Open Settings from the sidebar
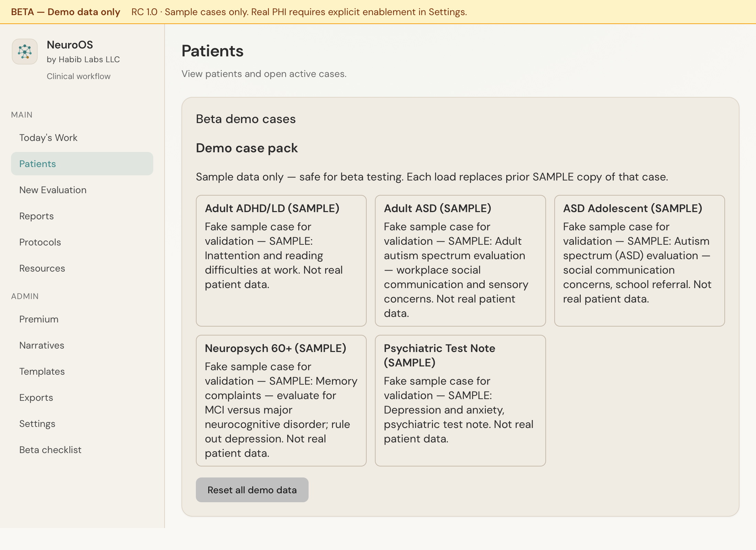Viewport: 756px width, 550px height. [82, 423]
